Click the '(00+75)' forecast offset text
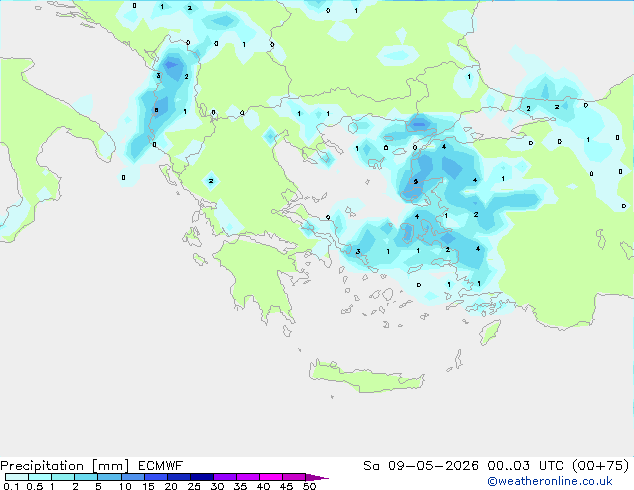The width and height of the screenshot is (634, 490). pos(600,466)
